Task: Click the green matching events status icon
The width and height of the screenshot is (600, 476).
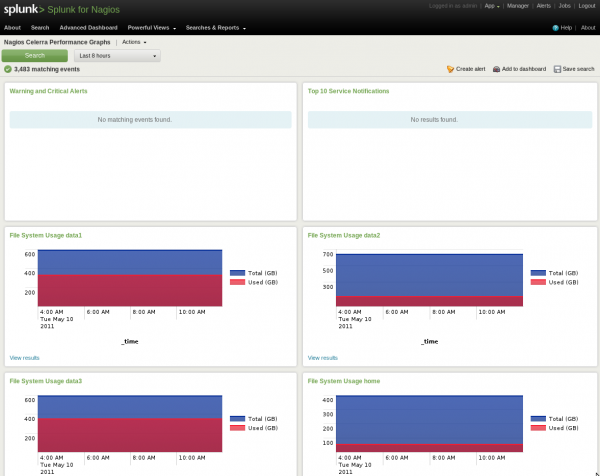Action: pos(8,69)
